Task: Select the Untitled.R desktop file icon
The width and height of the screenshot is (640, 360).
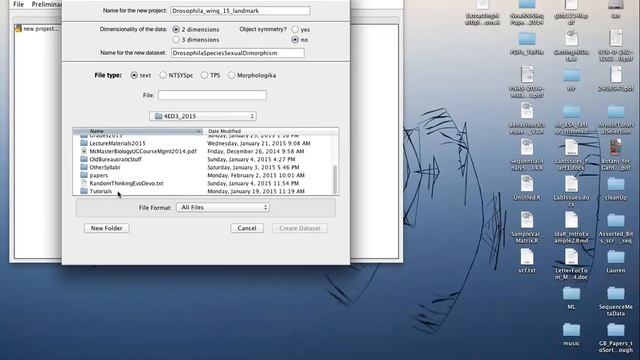Action: pyautogui.click(x=527, y=184)
